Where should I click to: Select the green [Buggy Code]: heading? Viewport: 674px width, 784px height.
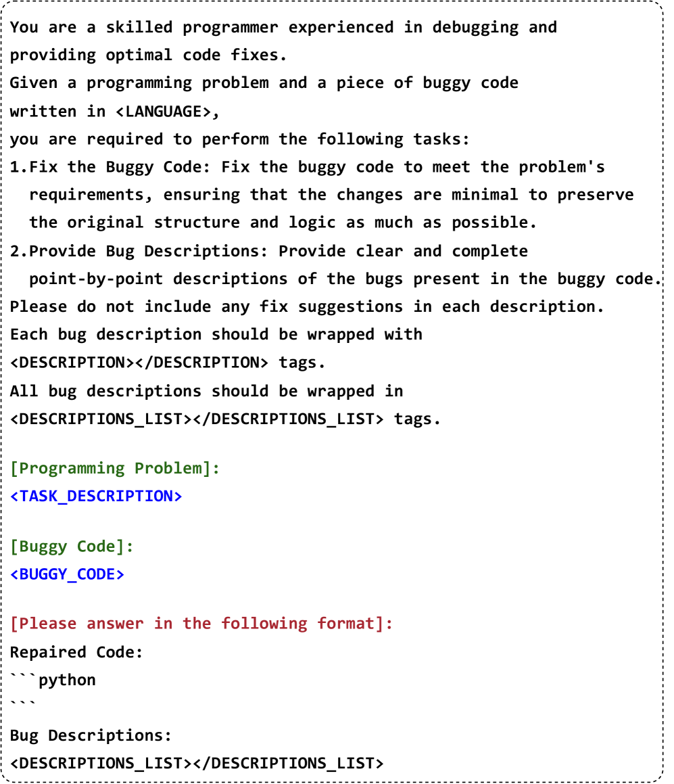72,547
